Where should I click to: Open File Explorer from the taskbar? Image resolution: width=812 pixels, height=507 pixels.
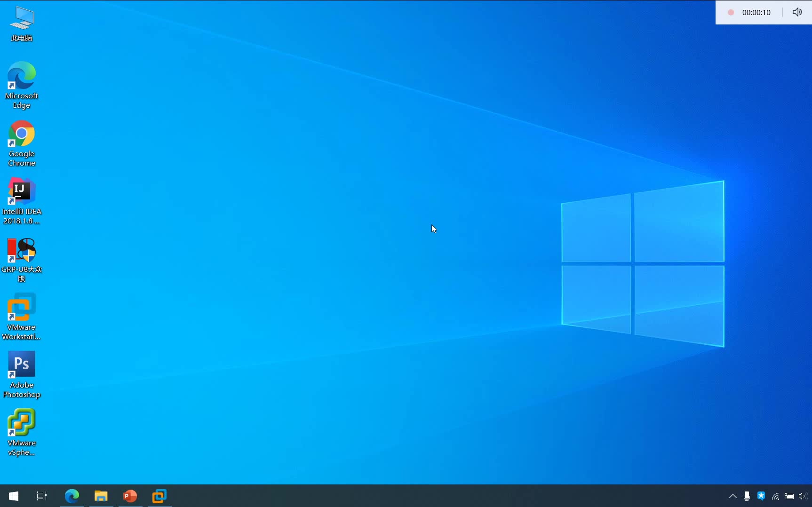point(101,496)
